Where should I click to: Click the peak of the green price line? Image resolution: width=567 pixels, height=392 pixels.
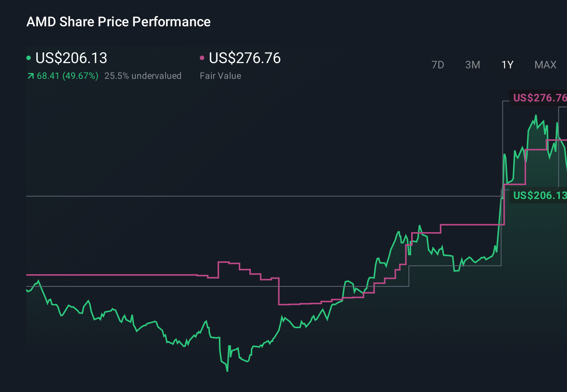(536, 115)
